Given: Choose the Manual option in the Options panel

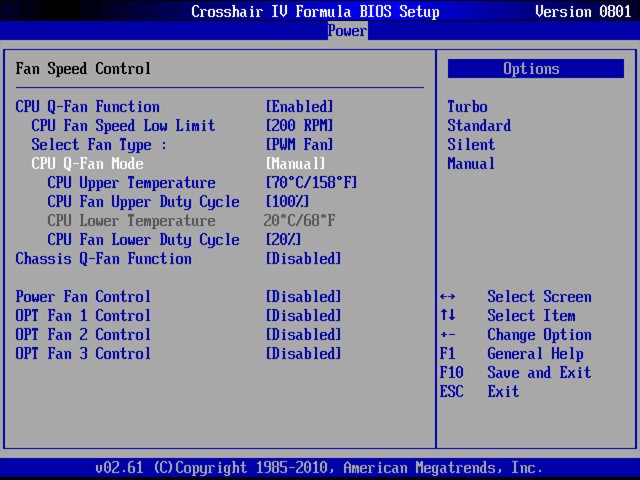Looking at the screenshot, I should [x=471, y=164].
